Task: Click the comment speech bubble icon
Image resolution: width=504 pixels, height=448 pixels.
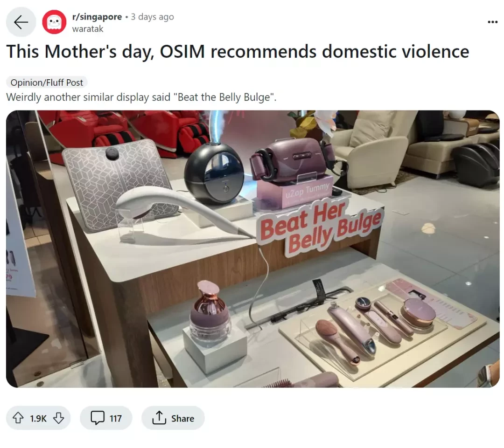Action: coord(98,418)
